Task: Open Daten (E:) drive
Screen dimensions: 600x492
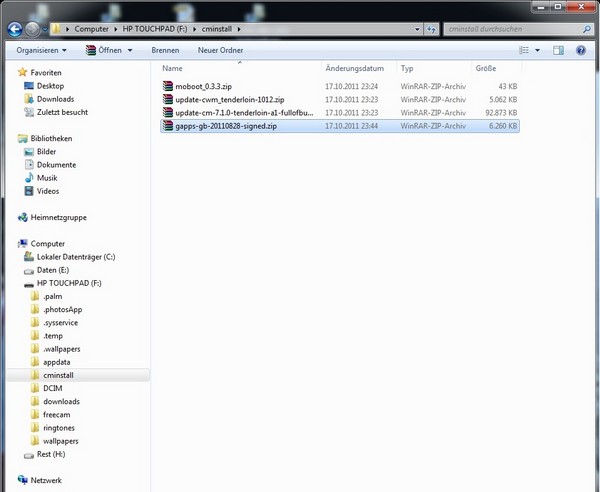Action: 53,270
